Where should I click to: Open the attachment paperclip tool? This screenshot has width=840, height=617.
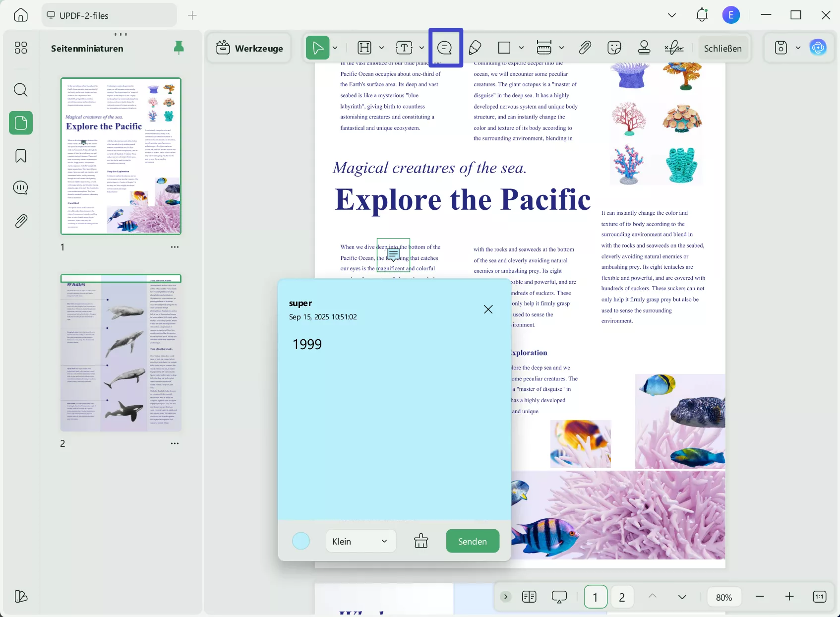pyautogui.click(x=585, y=48)
